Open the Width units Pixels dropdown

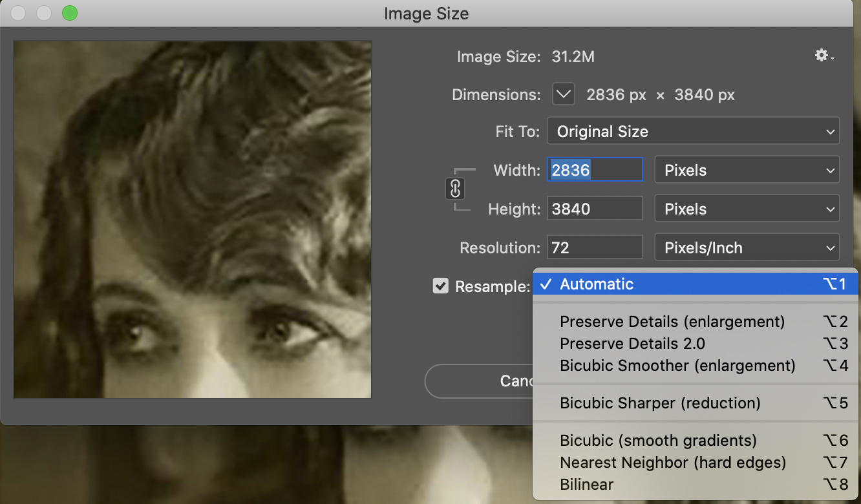747,170
